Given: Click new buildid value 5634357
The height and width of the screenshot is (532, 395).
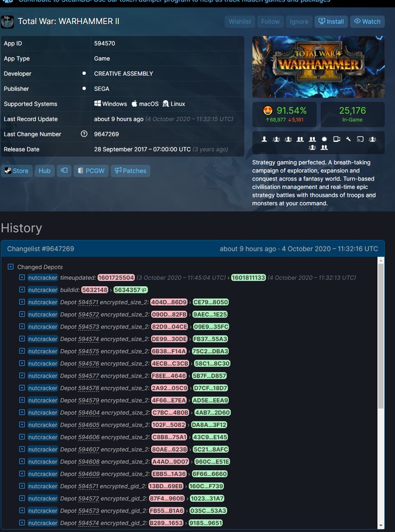Looking at the screenshot, I should pyautogui.click(x=130, y=290).
